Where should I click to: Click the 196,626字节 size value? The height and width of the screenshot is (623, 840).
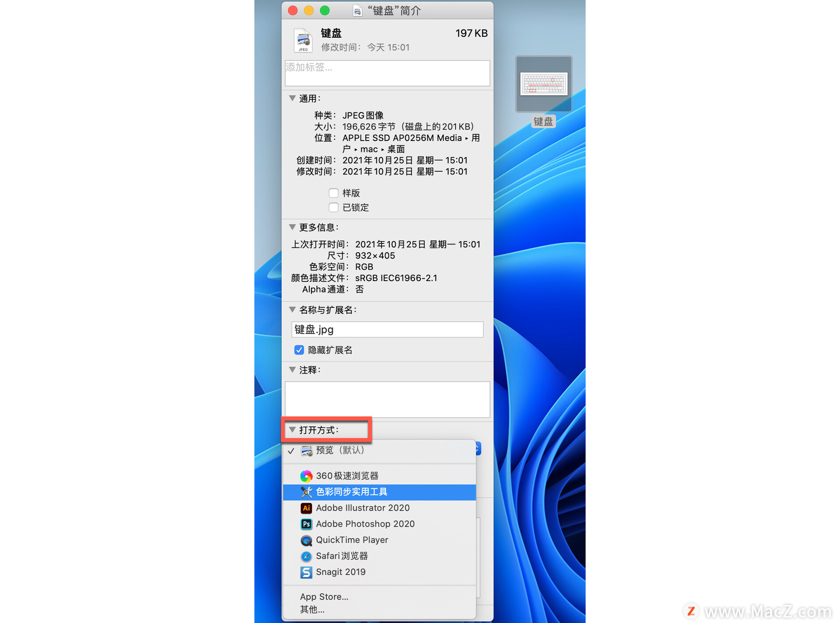tap(369, 127)
